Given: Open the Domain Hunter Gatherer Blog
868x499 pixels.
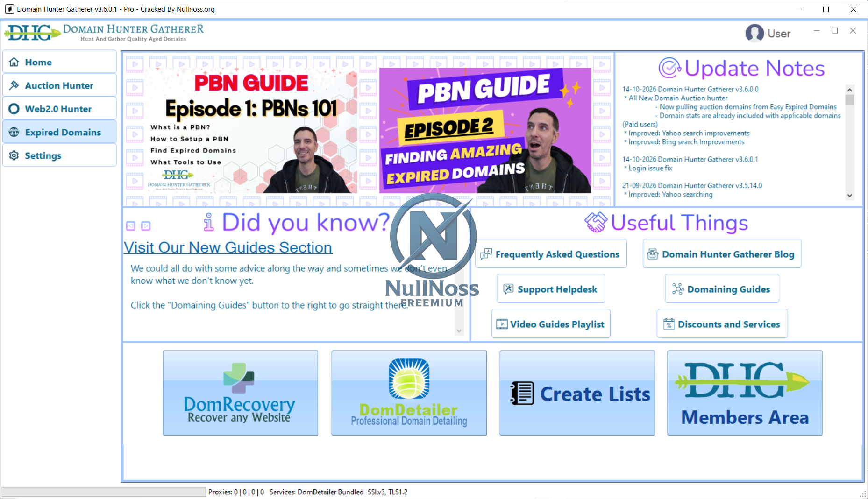Looking at the screenshot, I should pyautogui.click(x=722, y=254).
